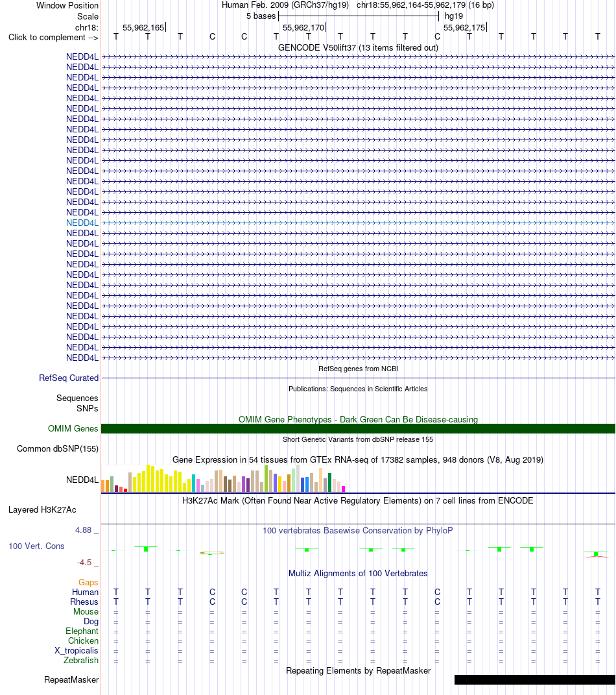Click the Sequences track label
This screenshot has width=616, height=695.
click(x=77, y=398)
